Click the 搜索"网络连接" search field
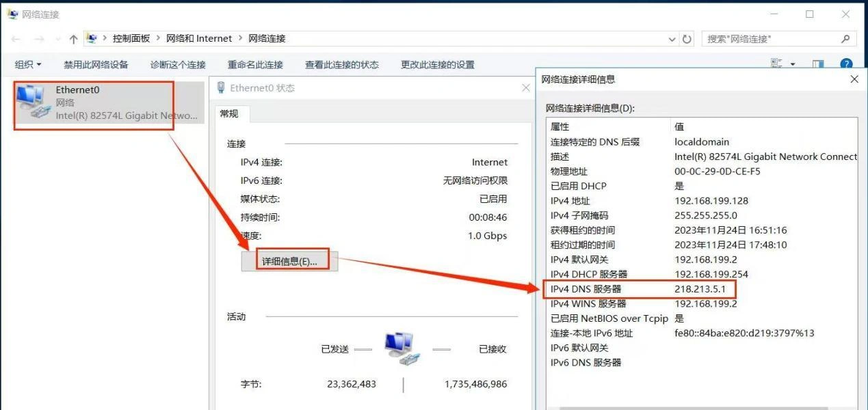The height and width of the screenshot is (410, 868). [x=770, y=39]
